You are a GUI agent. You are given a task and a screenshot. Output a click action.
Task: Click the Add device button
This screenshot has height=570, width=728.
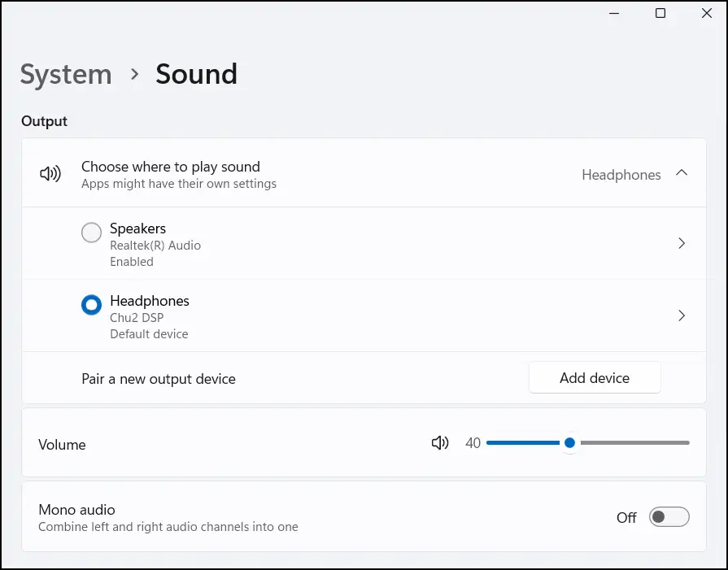(595, 378)
